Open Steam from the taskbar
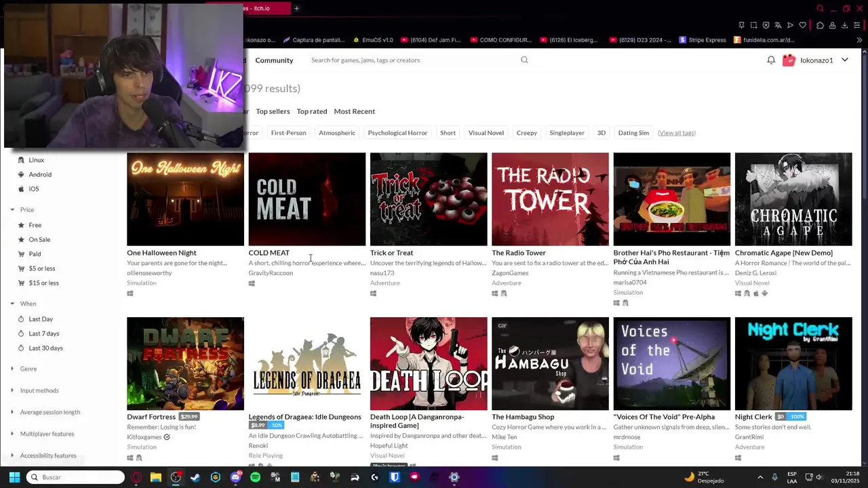This screenshot has height=488, width=868. (195, 477)
